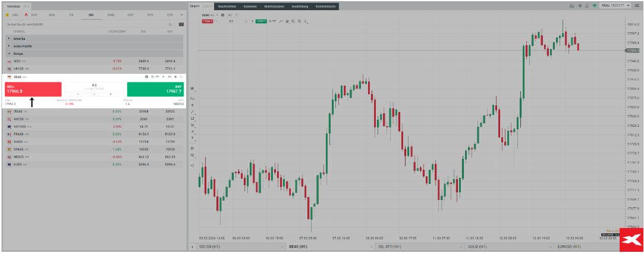Select the NED25 instrument row
This screenshot has width=644, height=253.
coord(94,157)
